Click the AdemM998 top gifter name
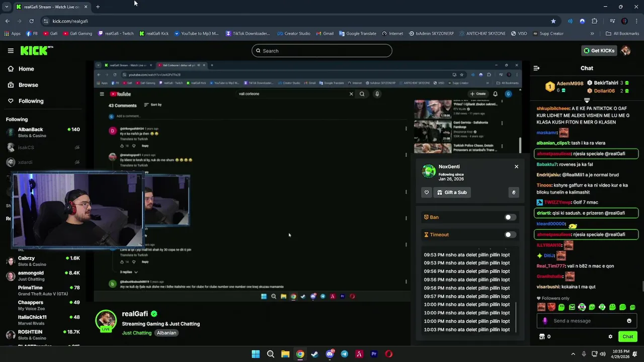 (570, 83)
